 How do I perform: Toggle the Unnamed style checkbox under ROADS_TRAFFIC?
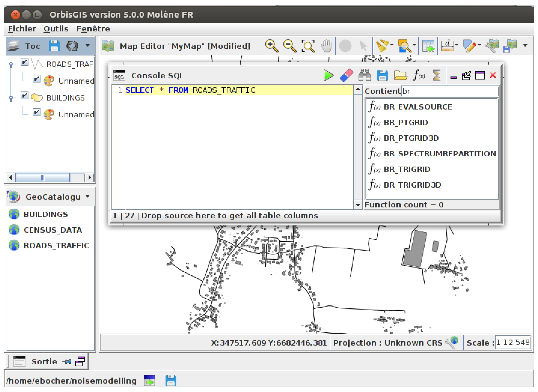coord(37,79)
